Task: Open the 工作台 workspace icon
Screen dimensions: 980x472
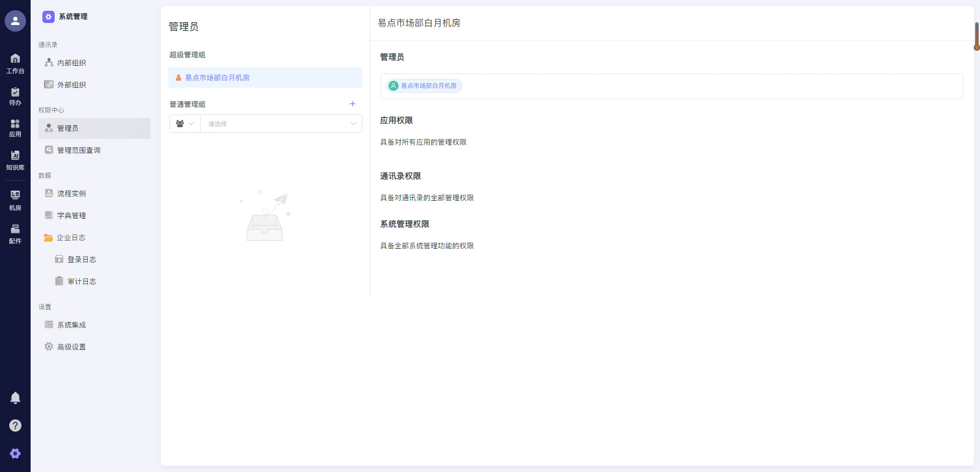Action: click(15, 63)
